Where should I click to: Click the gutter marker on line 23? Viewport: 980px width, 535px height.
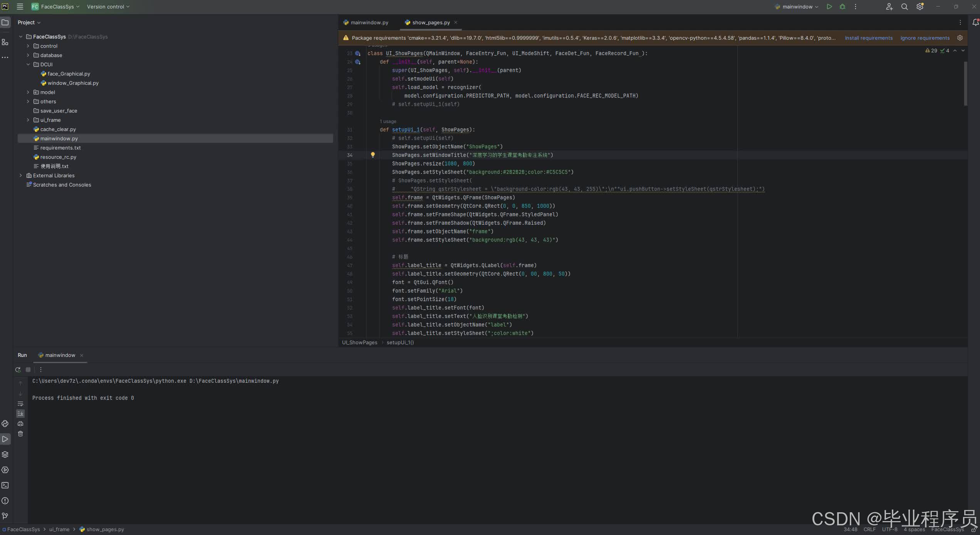pos(358,54)
